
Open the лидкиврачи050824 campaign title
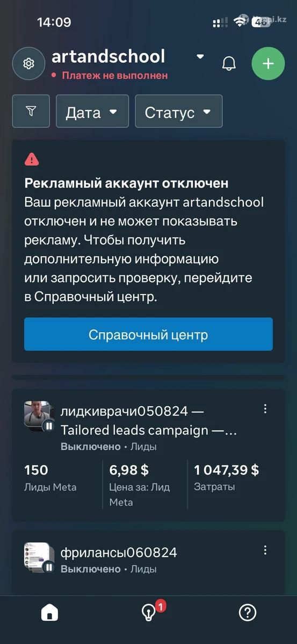[x=149, y=421]
